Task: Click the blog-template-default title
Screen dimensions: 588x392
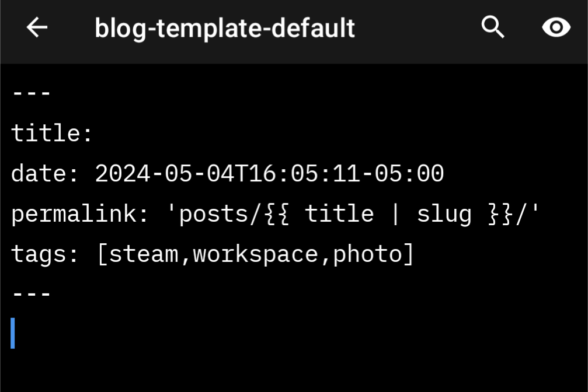Action: coord(225,28)
